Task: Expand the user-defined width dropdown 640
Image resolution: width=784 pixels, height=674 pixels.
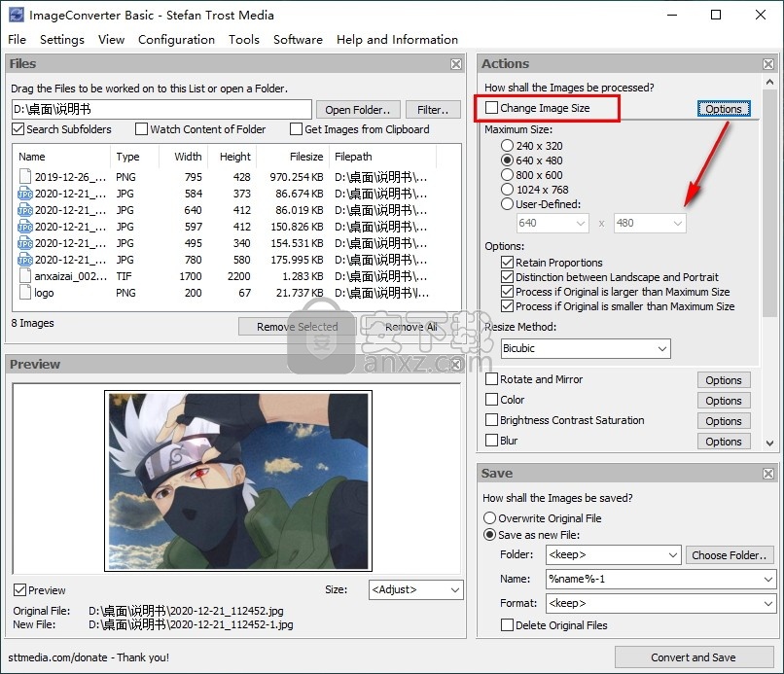Action: tap(581, 223)
